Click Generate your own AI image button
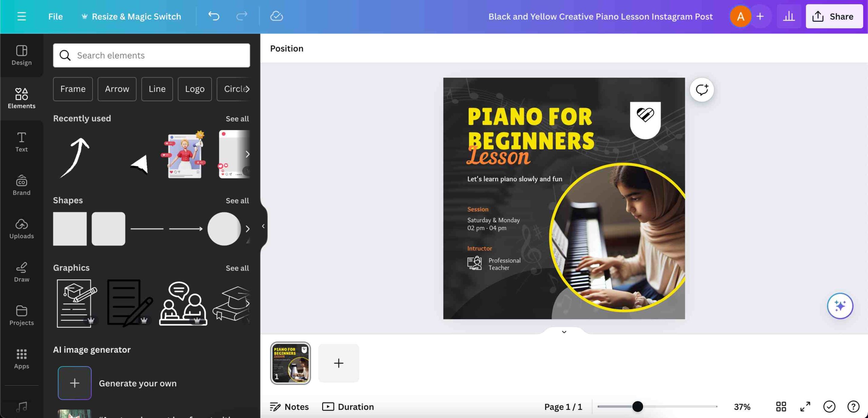 pos(74,383)
